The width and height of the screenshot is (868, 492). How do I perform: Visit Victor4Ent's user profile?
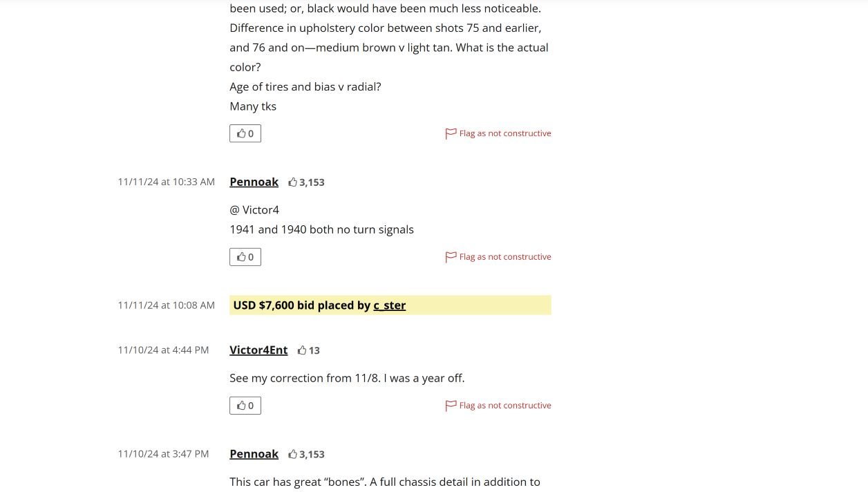(258, 350)
